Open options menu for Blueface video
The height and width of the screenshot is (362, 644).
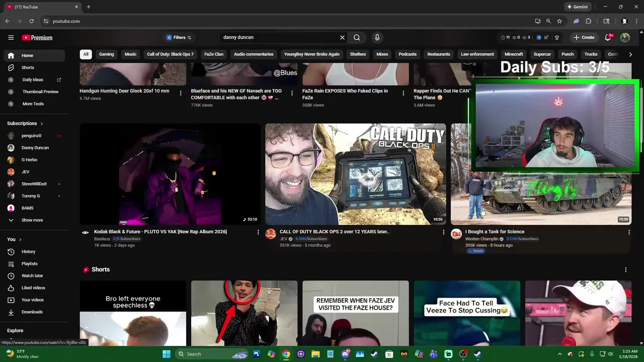292,93
